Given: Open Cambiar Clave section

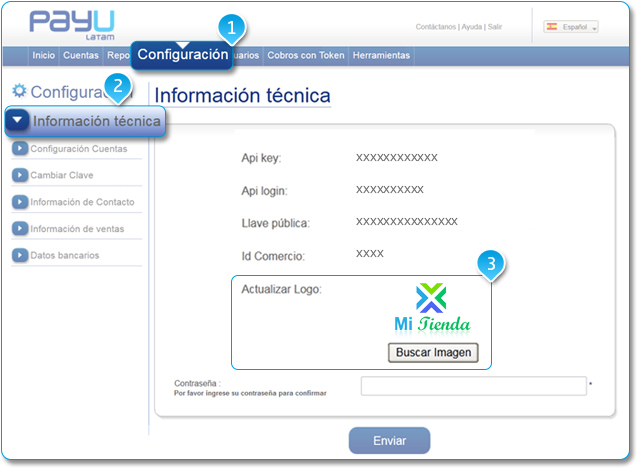Looking at the screenshot, I should pos(62,175).
